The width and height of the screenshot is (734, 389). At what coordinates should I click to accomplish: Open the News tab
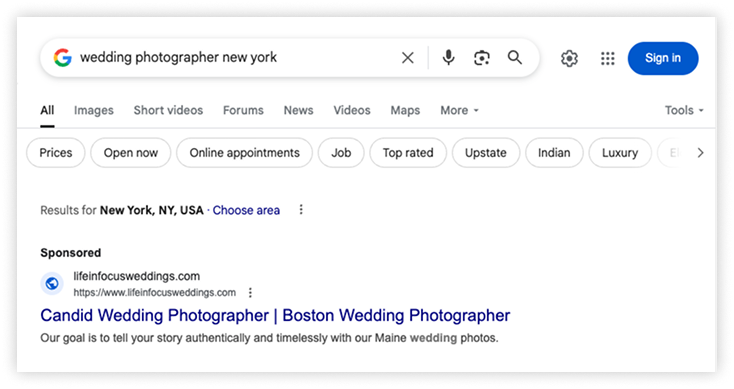(299, 110)
